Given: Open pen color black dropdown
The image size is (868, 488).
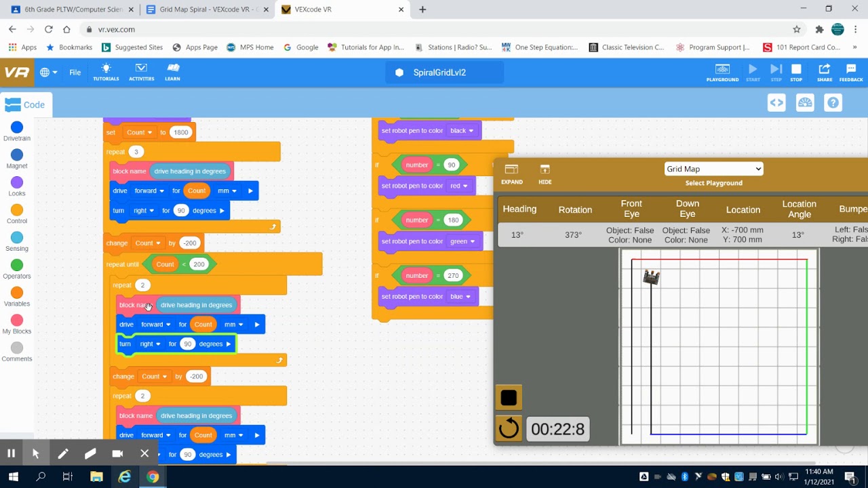Looking at the screenshot, I should click(462, 130).
